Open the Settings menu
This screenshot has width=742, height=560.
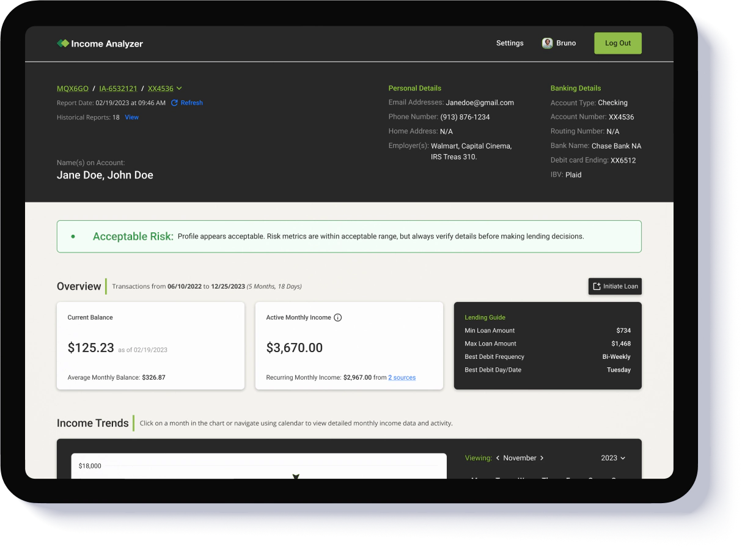509,43
